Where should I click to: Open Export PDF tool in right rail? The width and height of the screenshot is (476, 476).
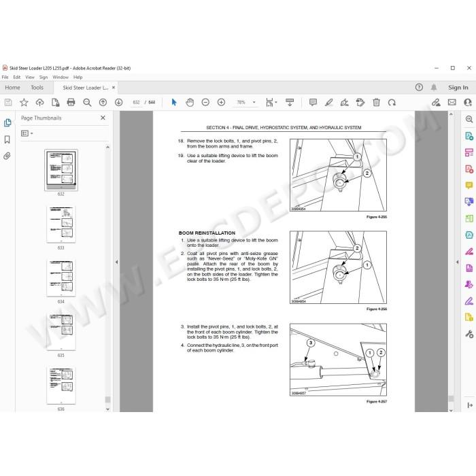[x=469, y=136]
